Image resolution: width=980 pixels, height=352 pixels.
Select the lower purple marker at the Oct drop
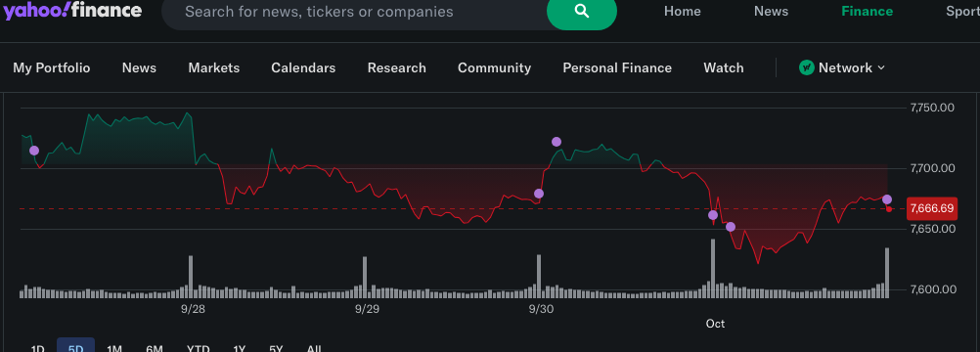pyautogui.click(x=730, y=227)
